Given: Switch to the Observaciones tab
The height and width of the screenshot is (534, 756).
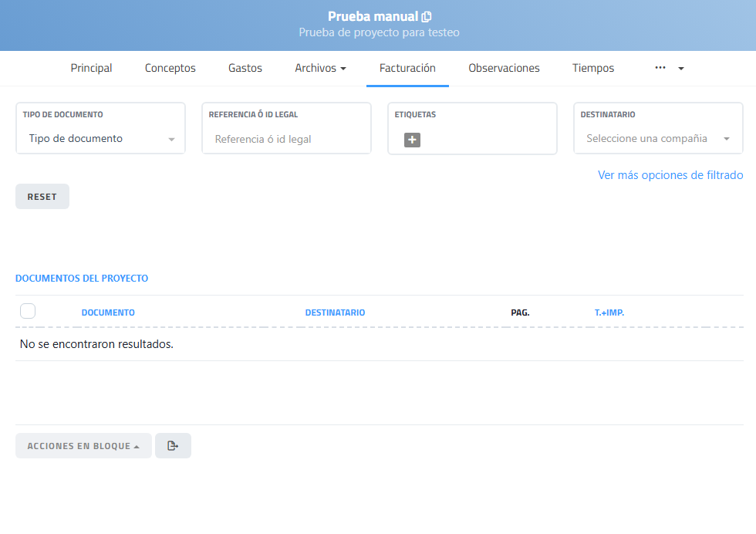Looking at the screenshot, I should click(504, 68).
